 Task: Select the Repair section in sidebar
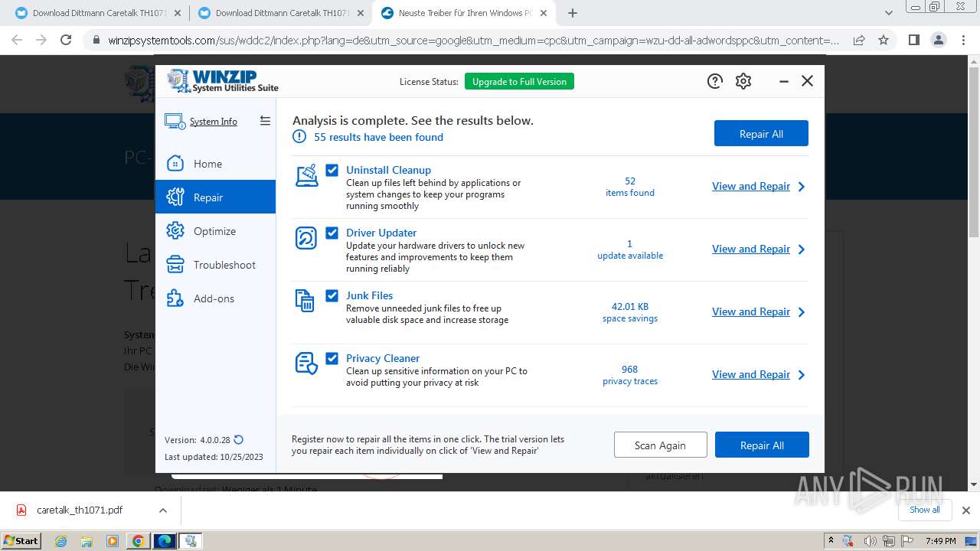pos(215,197)
